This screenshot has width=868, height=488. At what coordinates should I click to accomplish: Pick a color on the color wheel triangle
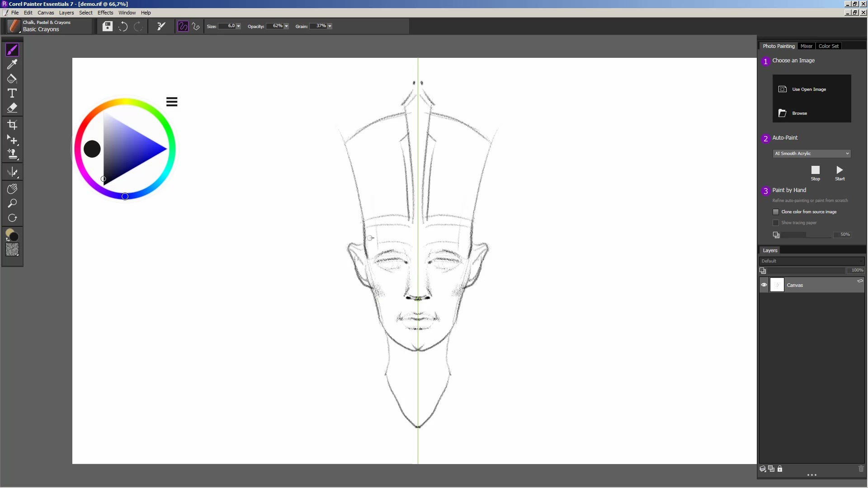point(127,149)
